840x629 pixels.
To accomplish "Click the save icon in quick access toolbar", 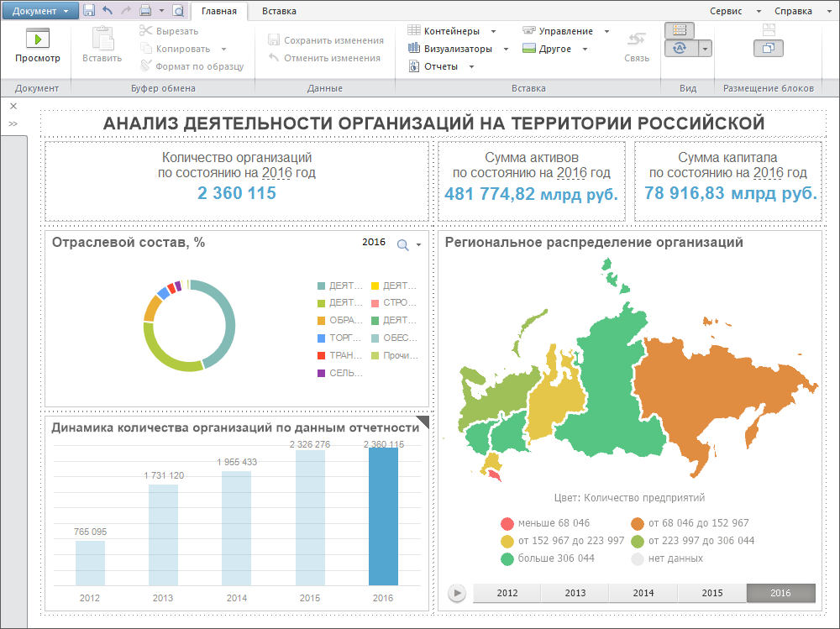I will (89, 11).
